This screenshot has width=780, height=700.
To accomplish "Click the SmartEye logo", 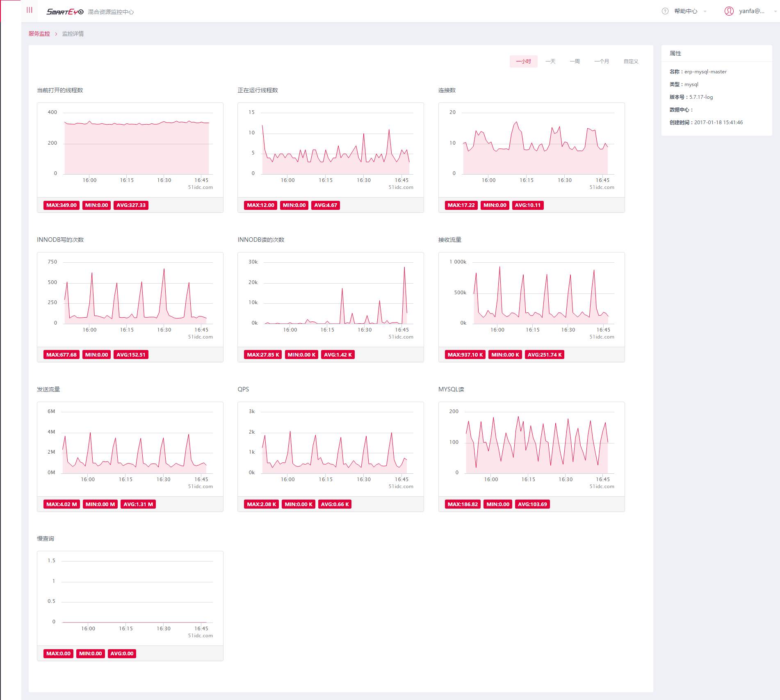I will click(x=65, y=12).
